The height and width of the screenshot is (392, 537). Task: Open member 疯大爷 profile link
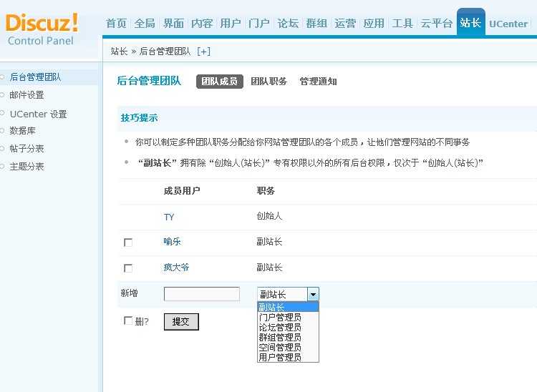click(x=176, y=267)
